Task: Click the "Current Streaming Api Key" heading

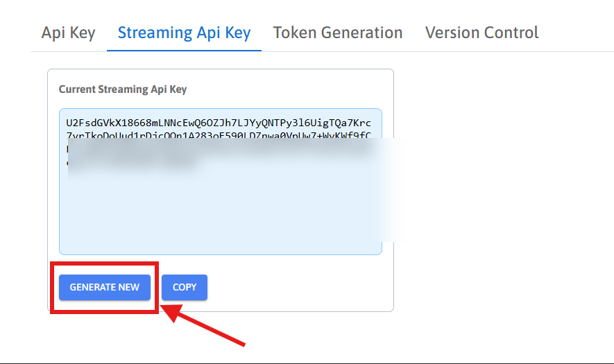Action: point(123,89)
